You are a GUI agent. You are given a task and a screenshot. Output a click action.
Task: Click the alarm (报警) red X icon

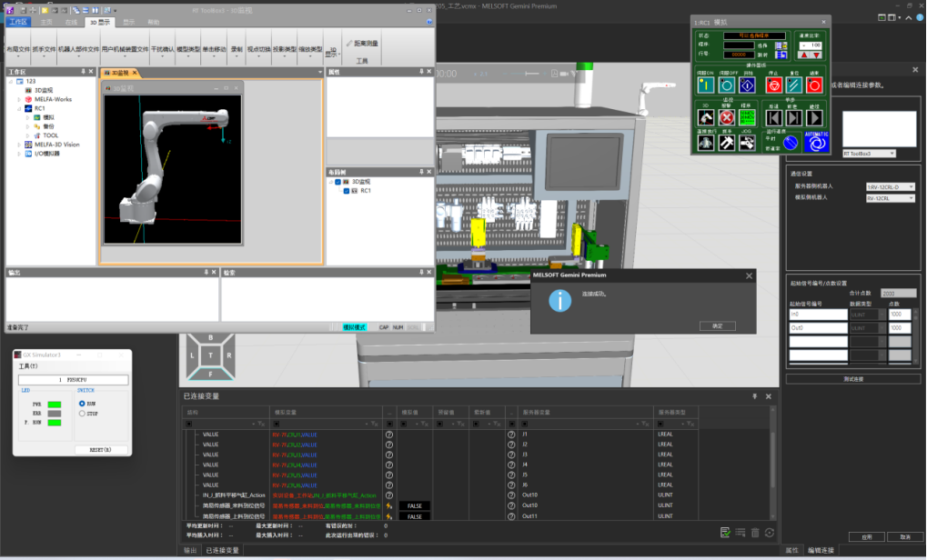point(727,117)
